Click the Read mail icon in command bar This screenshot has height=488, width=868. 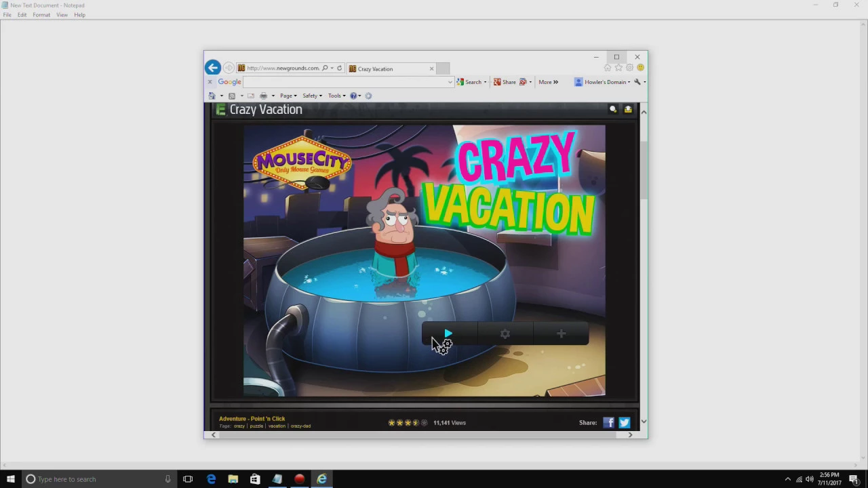[251, 96]
